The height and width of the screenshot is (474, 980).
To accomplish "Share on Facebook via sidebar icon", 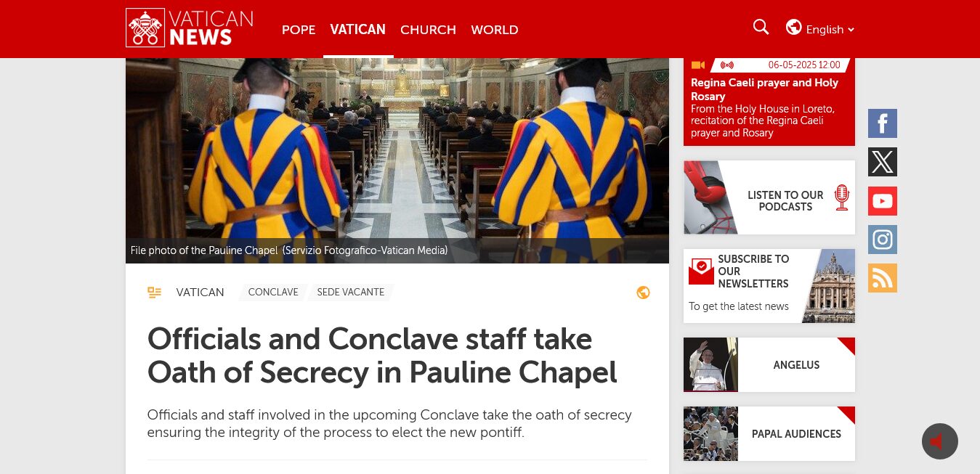I will (x=883, y=123).
